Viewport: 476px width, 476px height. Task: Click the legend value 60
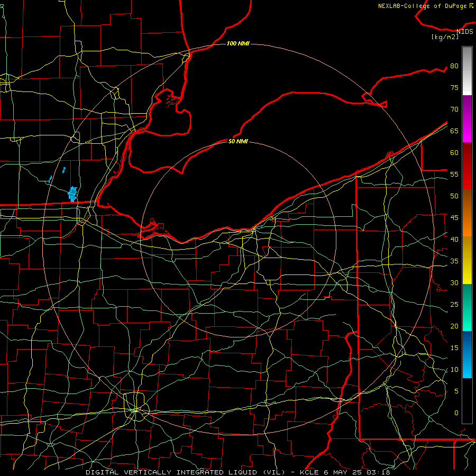[454, 153]
